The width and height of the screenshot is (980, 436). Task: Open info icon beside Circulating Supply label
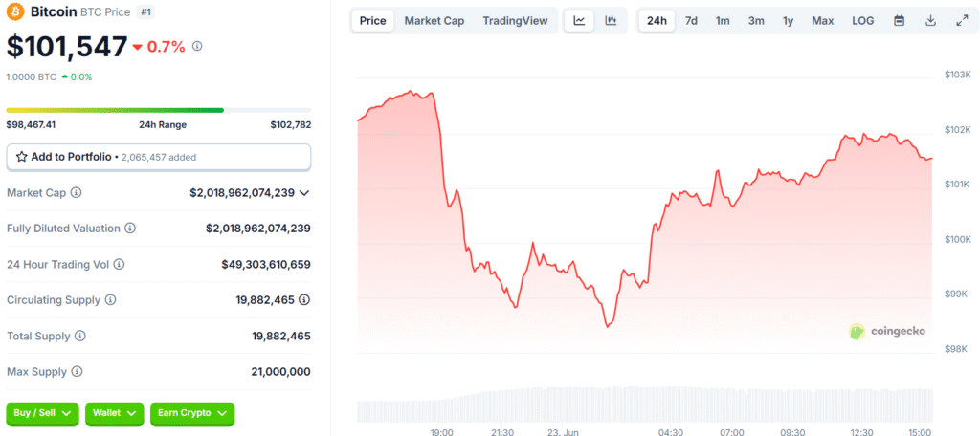111,300
